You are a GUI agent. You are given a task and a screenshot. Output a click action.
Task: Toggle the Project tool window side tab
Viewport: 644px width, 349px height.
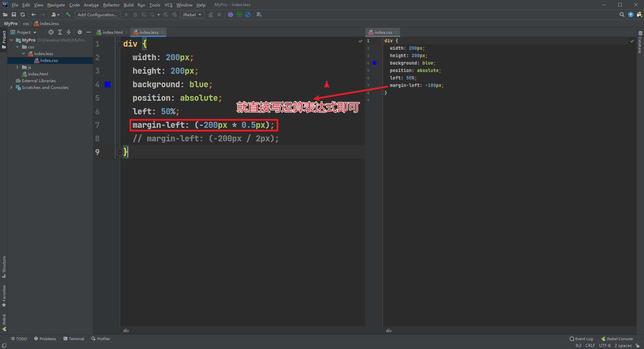point(4,40)
